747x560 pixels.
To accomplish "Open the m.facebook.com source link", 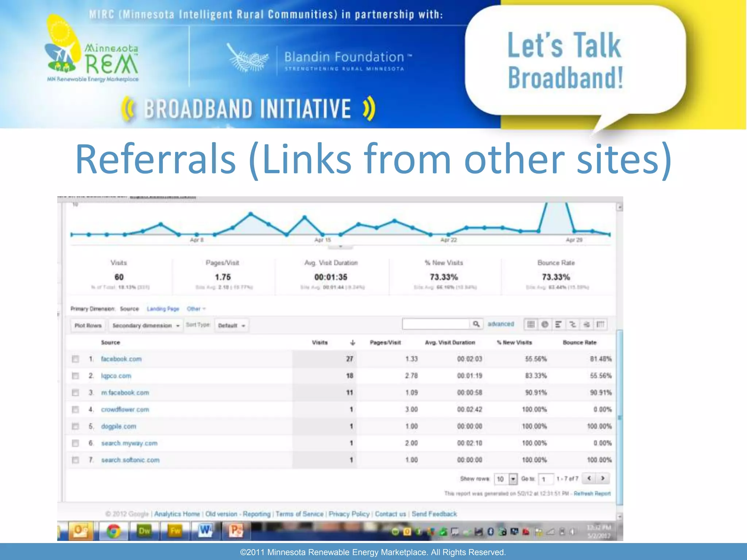I will tap(125, 393).
